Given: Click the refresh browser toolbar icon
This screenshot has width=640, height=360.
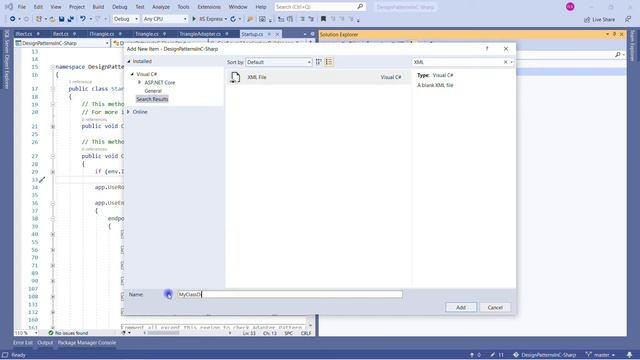Looking at the screenshot, I should click(x=233, y=19).
